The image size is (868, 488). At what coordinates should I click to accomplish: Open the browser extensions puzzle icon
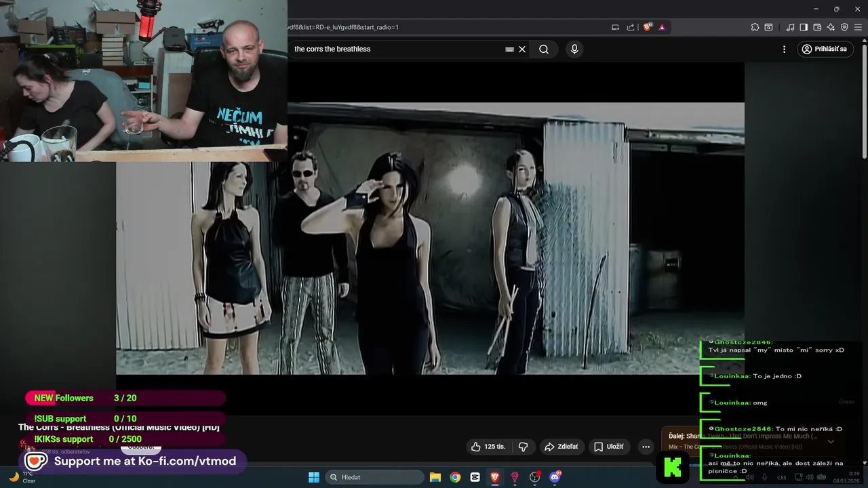tap(755, 27)
